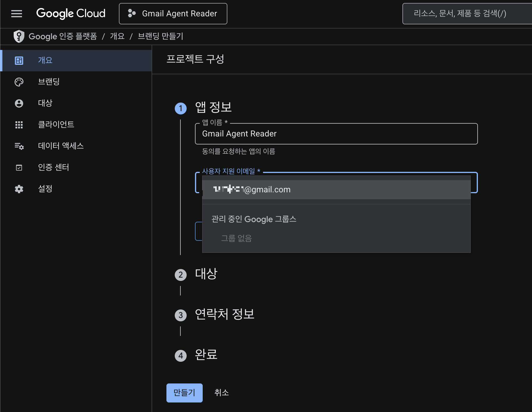The width and height of the screenshot is (532, 412).
Task: Click the 만들기 button
Action: coord(185,393)
